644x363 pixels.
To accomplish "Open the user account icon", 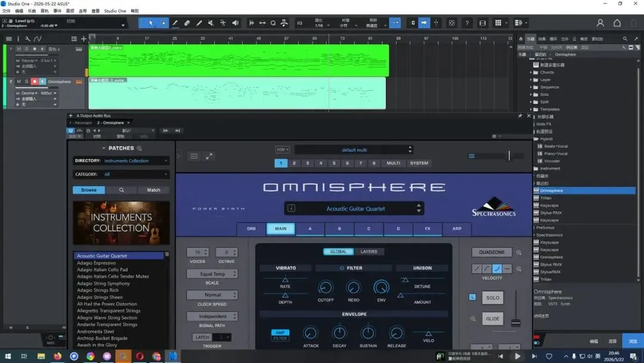I will pos(600,23).
